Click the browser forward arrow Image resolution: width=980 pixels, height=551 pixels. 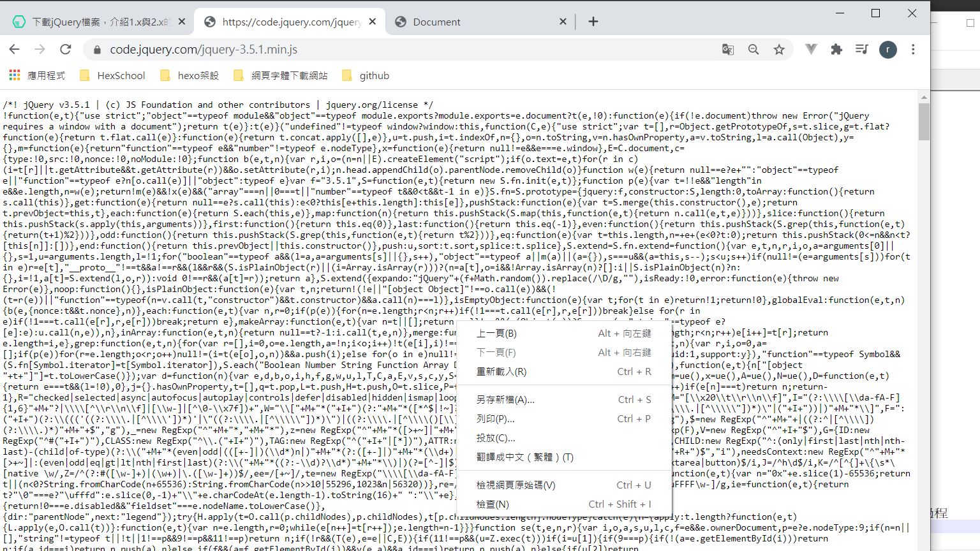pos(40,49)
